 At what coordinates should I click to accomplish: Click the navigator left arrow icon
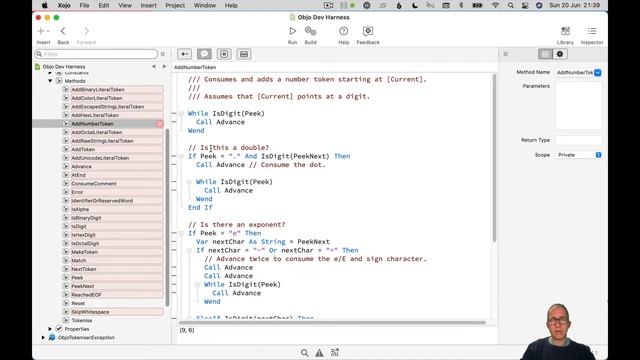pos(154,67)
